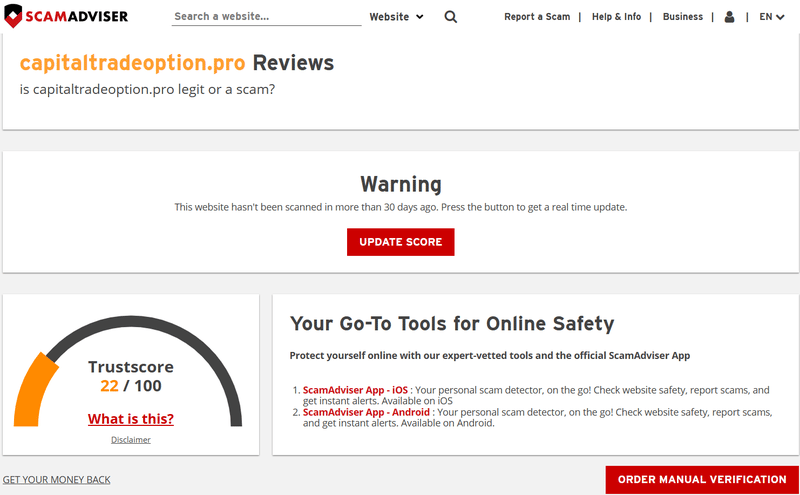The width and height of the screenshot is (800, 495).
Task: Click the ScamAdviser shield logo
Action: pos(66,16)
